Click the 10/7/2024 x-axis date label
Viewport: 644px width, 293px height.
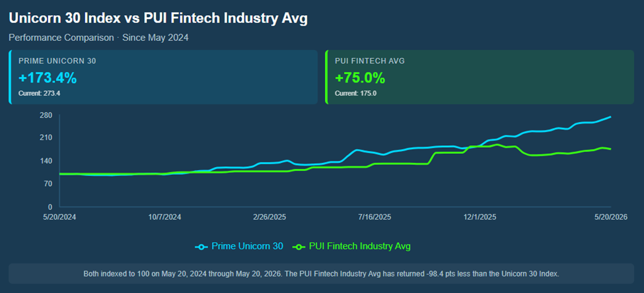(166, 217)
